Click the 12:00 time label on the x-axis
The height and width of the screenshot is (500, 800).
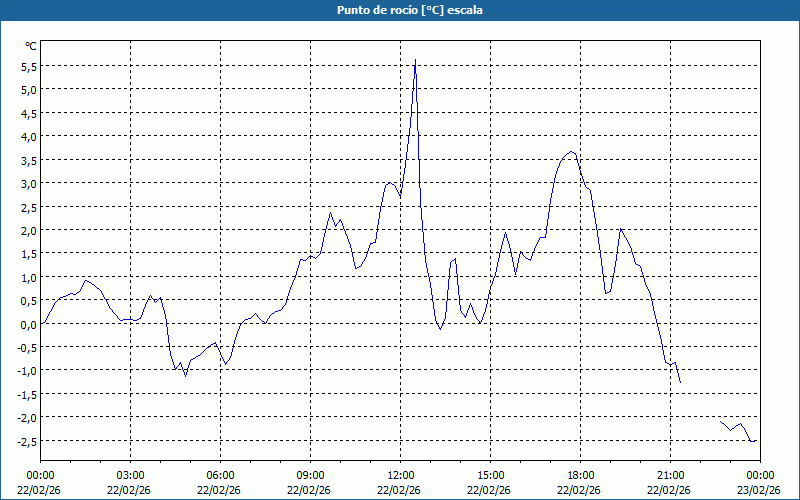click(x=400, y=475)
